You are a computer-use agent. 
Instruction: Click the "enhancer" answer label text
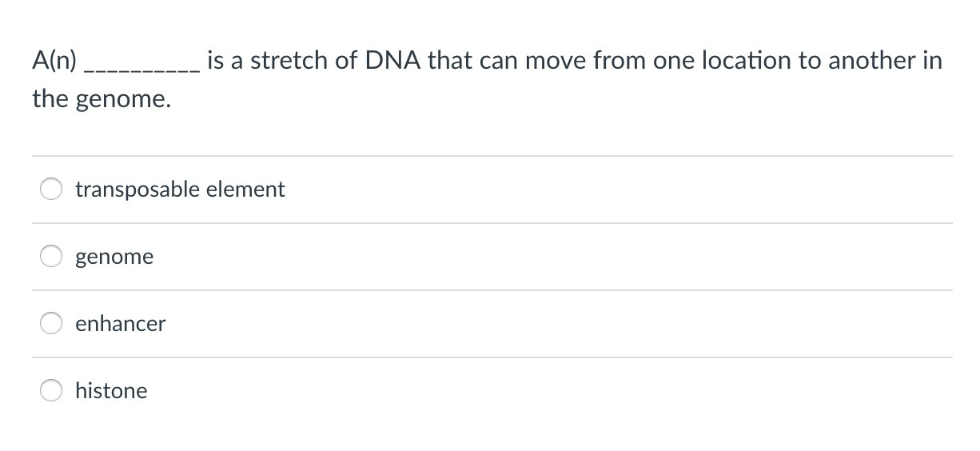pyautogui.click(x=121, y=324)
